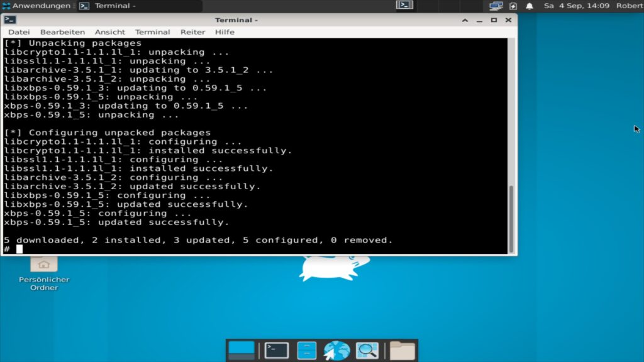Open the Anwendungen applications menu
This screenshot has height=362, width=644.
[x=36, y=6]
